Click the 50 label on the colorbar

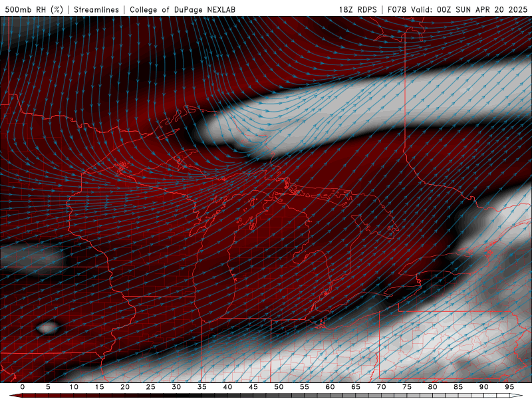click(x=279, y=387)
